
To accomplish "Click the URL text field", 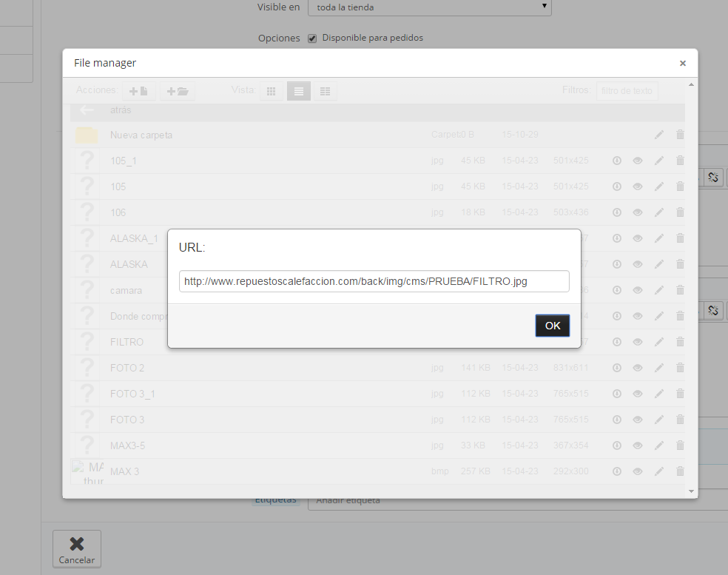I will pyautogui.click(x=374, y=281).
